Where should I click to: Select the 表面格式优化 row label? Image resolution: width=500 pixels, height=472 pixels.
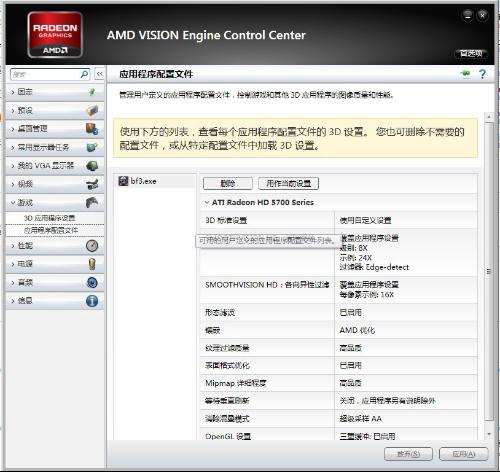point(227,365)
